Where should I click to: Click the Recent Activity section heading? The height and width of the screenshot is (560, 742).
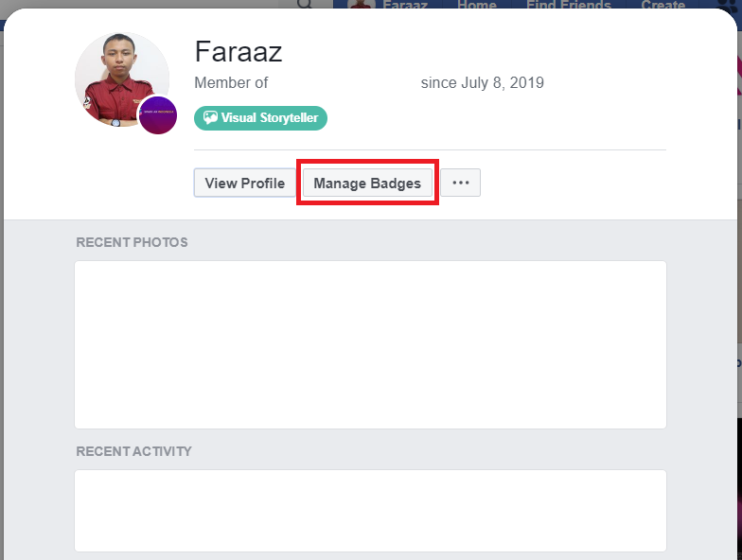[133, 451]
